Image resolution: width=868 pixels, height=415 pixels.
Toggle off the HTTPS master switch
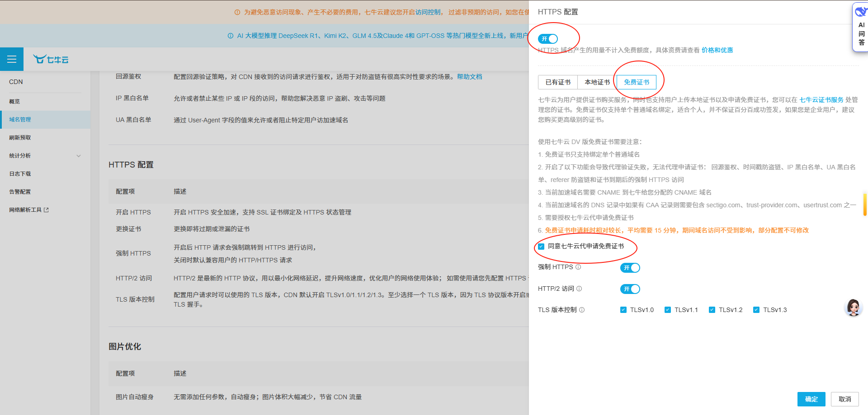coord(547,39)
